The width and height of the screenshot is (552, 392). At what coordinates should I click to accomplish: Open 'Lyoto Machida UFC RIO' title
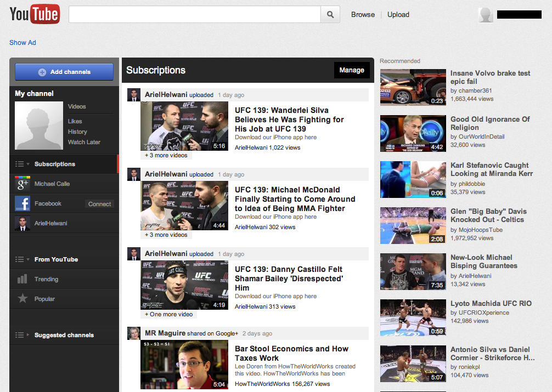click(x=491, y=303)
